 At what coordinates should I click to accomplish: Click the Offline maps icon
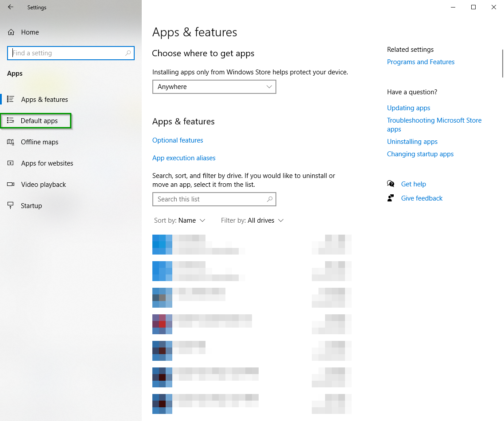[x=11, y=142]
